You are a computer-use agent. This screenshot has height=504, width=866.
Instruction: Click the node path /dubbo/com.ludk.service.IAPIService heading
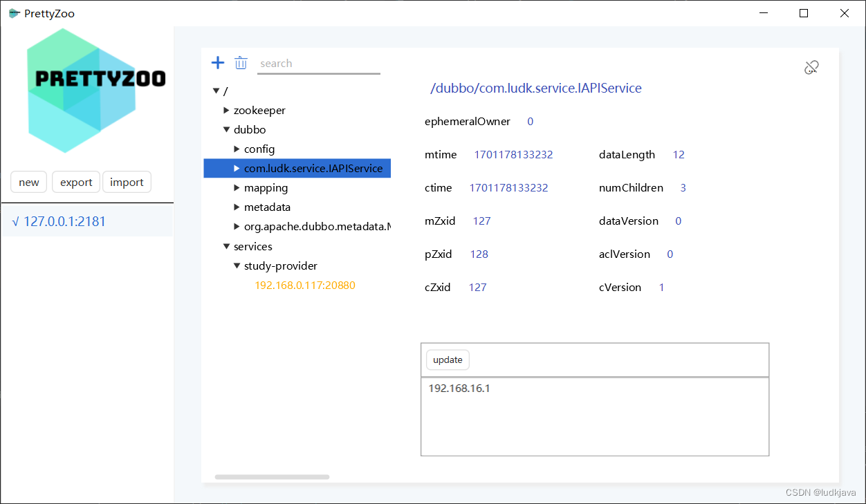536,88
